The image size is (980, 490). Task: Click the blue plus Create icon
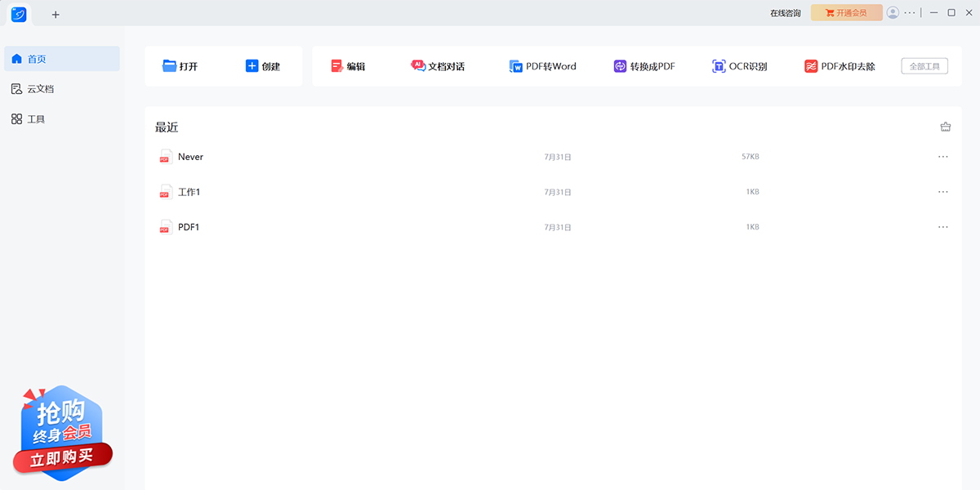coord(252,66)
